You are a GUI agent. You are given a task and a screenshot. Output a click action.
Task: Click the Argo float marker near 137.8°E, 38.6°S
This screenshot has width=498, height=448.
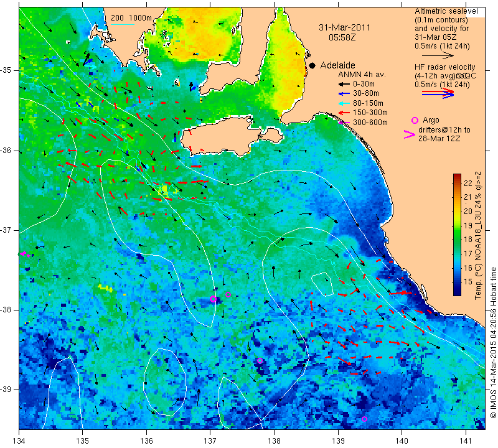click(x=260, y=360)
